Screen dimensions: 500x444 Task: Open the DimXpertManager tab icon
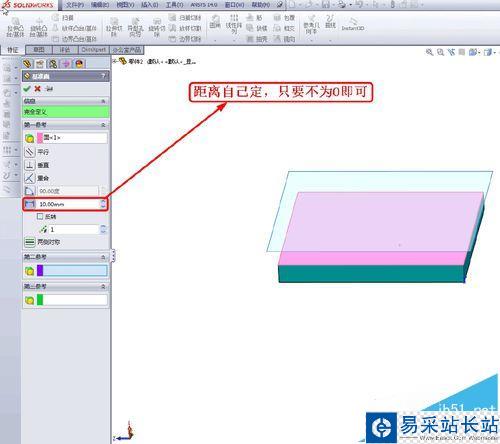(x=66, y=63)
